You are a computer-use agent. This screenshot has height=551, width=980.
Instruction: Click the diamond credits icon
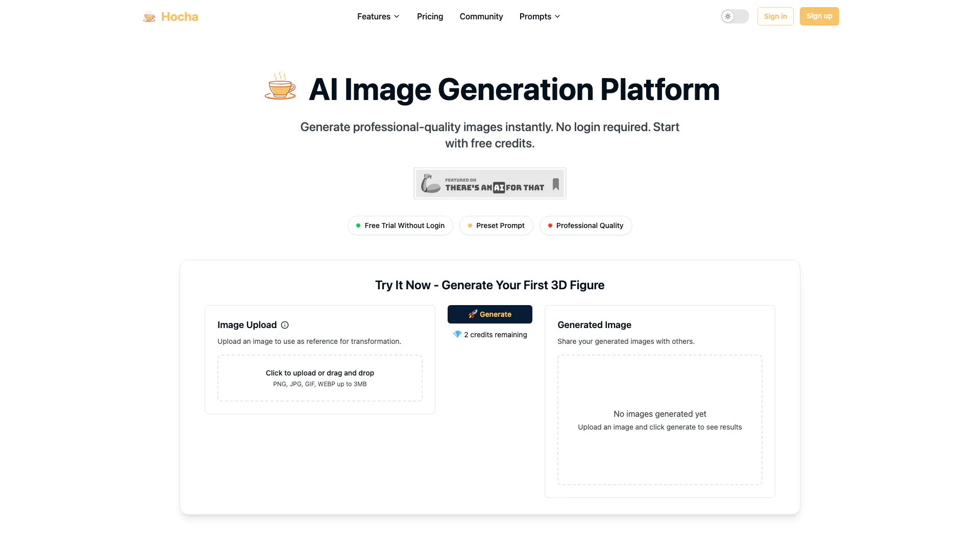click(x=457, y=335)
